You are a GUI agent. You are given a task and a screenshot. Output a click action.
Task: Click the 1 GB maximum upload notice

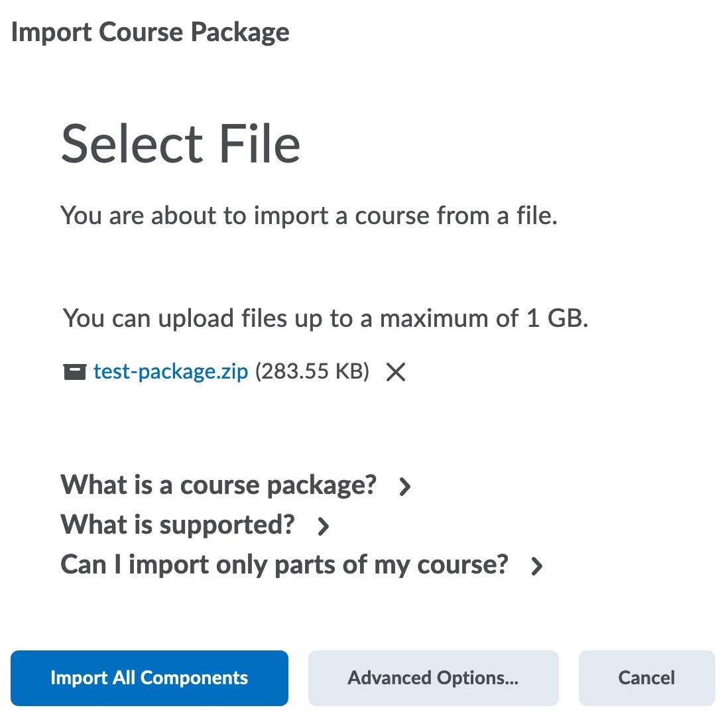[326, 318]
